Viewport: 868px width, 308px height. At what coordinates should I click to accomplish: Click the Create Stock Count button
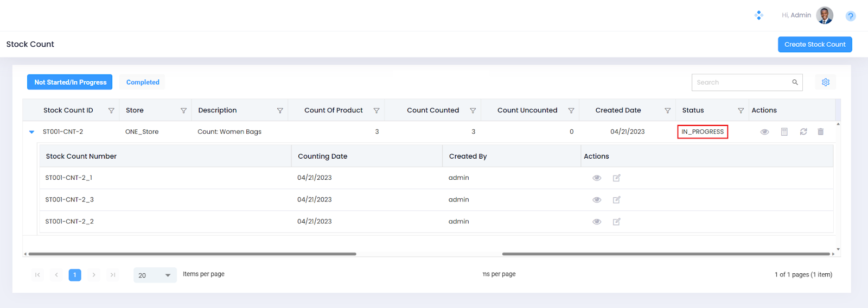click(x=814, y=45)
